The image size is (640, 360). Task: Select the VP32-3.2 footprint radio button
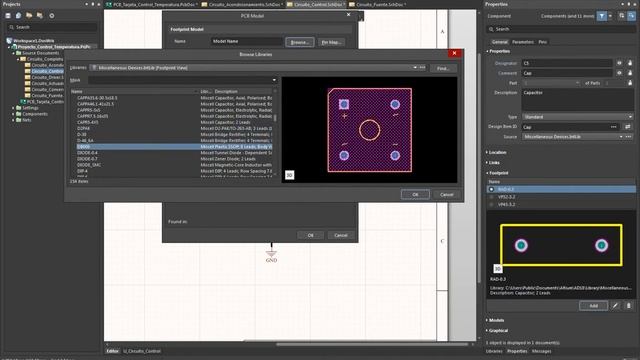click(x=491, y=197)
